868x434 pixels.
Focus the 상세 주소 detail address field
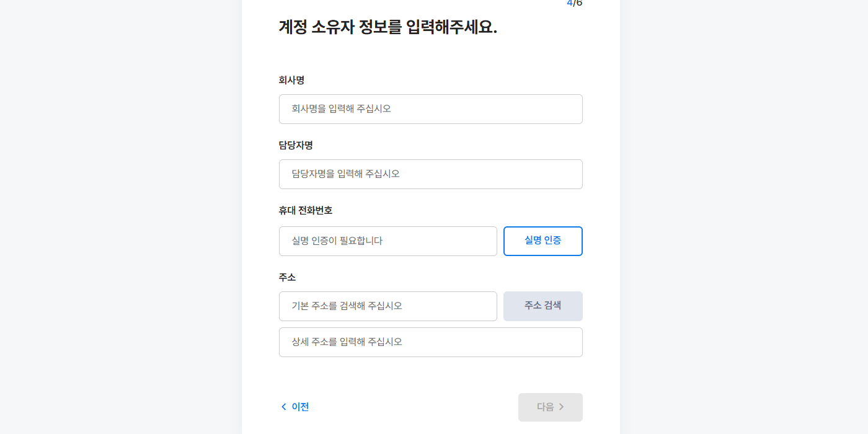[431, 342]
